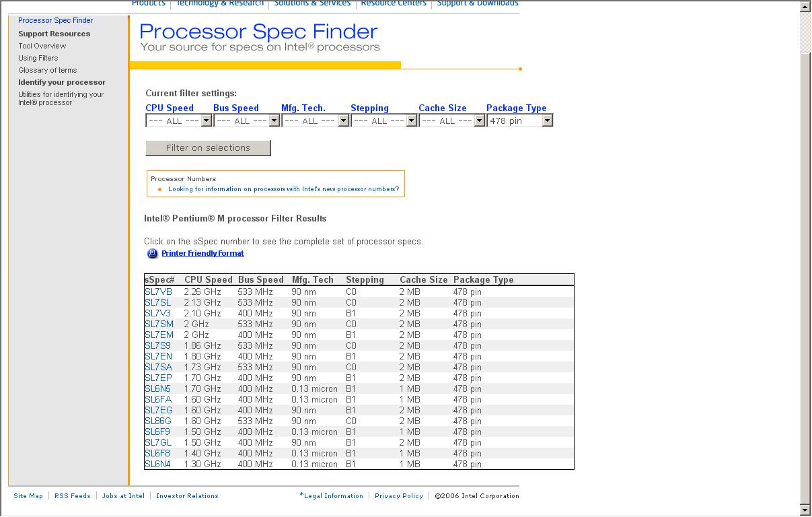Click the printer icon beside Printer Friendly Format
The image size is (812, 517).
[152, 254]
